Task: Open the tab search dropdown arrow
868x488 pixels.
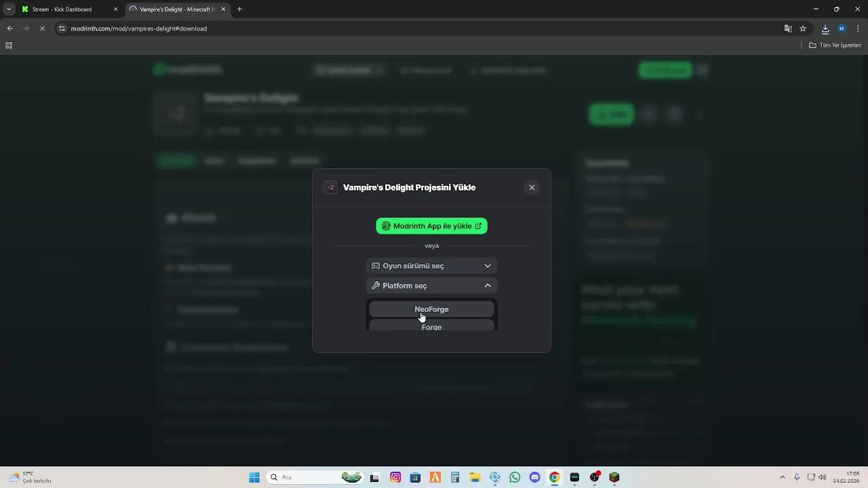Action: 8,9
